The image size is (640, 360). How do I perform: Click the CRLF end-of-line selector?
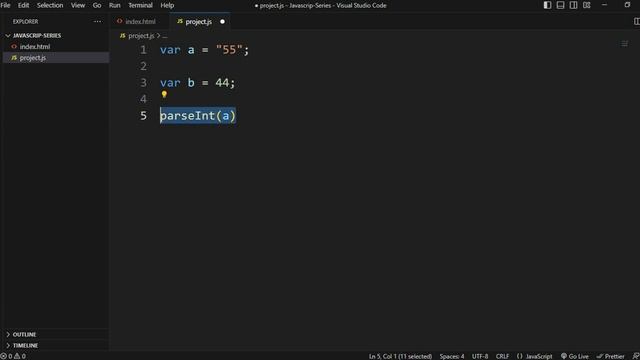(502, 356)
